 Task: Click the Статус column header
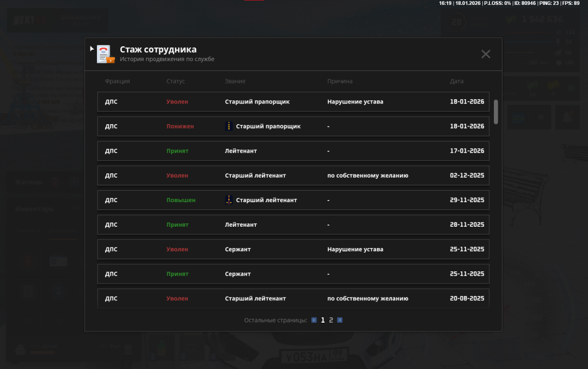[x=175, y=81]
